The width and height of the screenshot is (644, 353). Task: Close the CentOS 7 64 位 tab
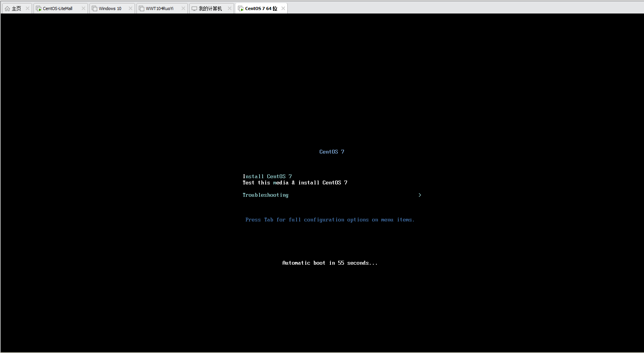click(x=283, y=8)
